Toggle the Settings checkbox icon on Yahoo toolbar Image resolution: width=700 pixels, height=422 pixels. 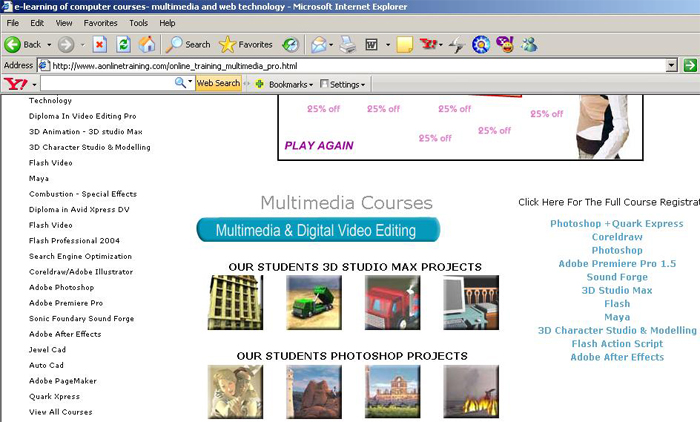(324, 84)
